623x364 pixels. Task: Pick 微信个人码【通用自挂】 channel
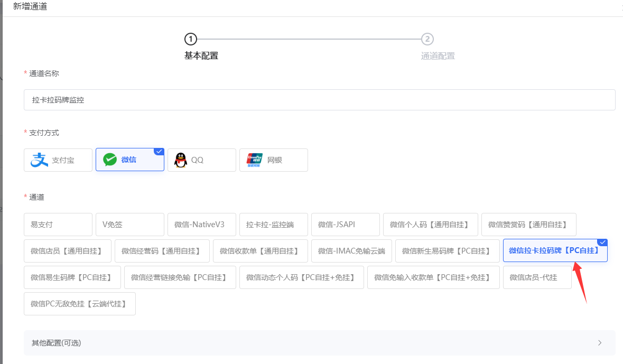coord(431,225)
